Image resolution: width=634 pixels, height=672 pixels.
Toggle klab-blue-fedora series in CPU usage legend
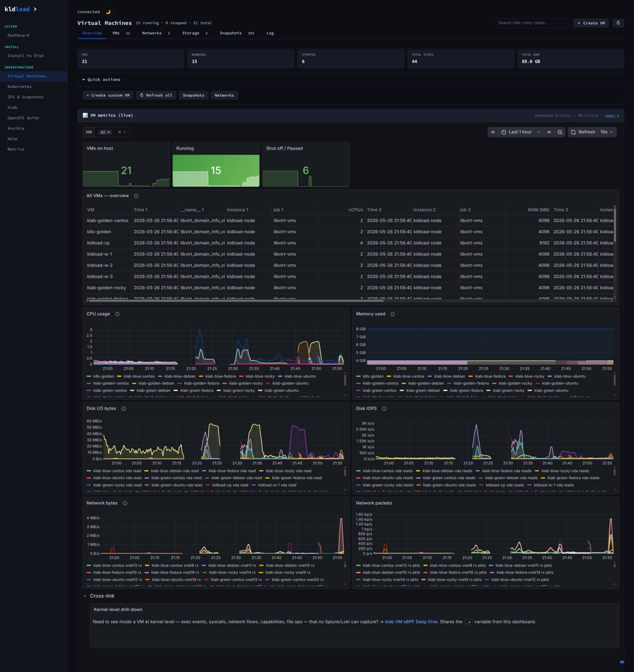coord(217,376)
